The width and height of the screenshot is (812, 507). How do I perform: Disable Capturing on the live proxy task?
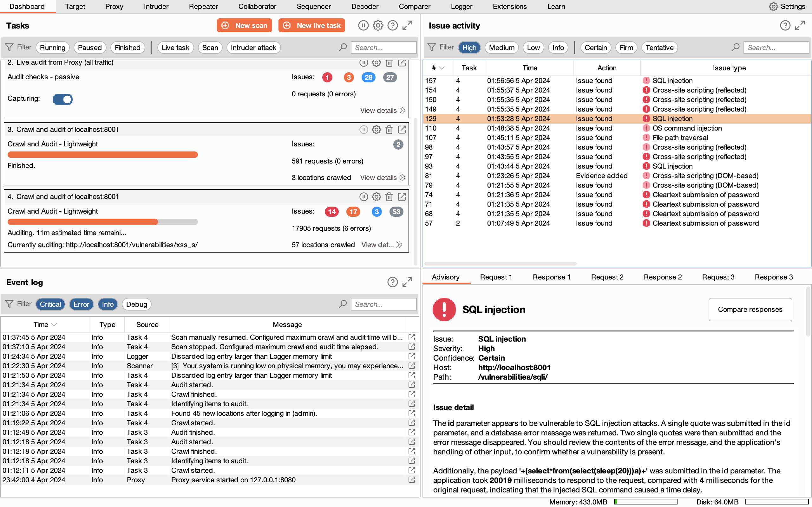[63, 99]
